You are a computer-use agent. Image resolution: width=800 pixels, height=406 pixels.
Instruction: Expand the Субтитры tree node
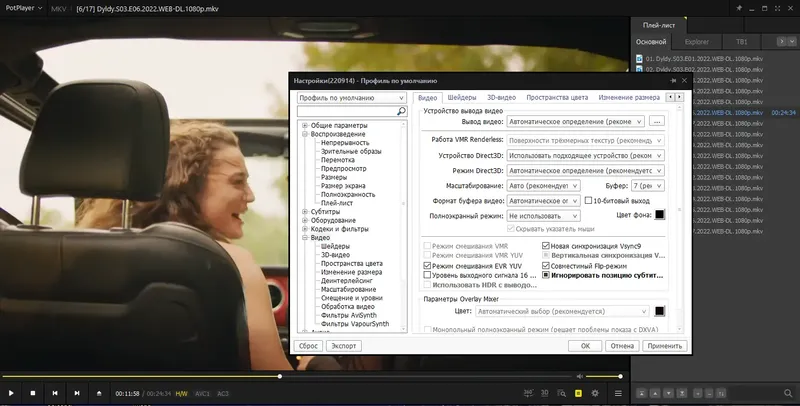pyautogui.click(x=305, y=212)
